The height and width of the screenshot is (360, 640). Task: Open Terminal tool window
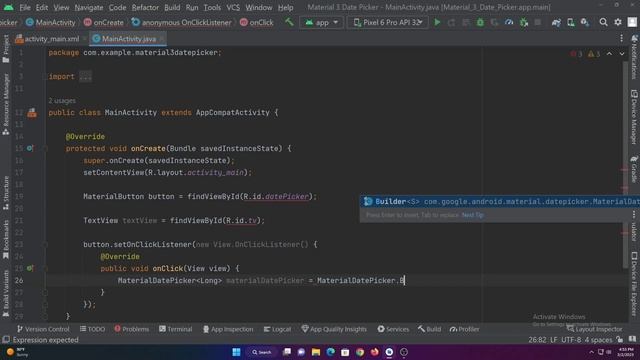(x=176, y=329)
